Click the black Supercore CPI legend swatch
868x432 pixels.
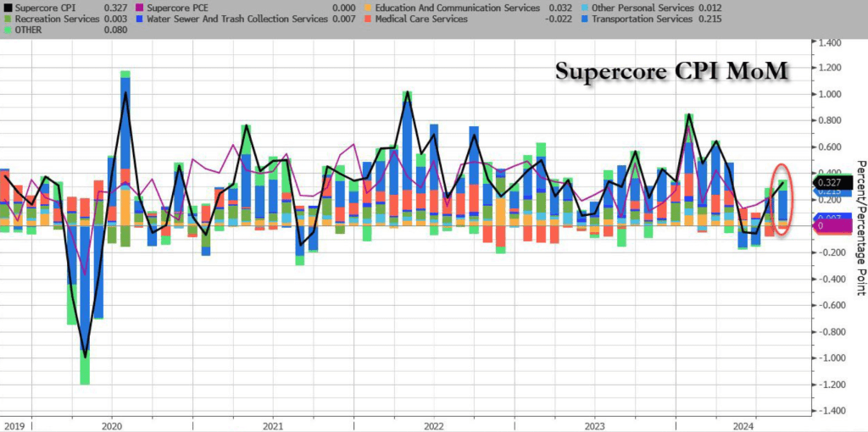click(x=7, y=8)
